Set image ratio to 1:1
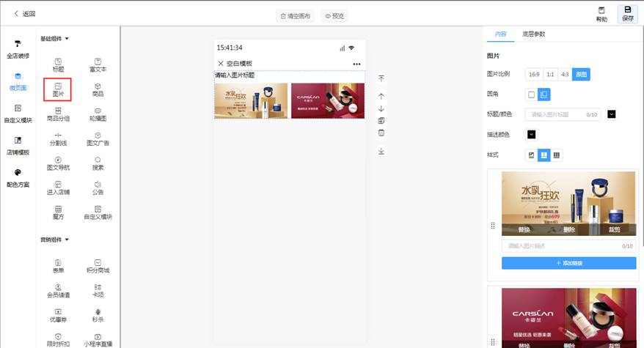The height and width of the screenshot is (348, 644). (550, 74)
